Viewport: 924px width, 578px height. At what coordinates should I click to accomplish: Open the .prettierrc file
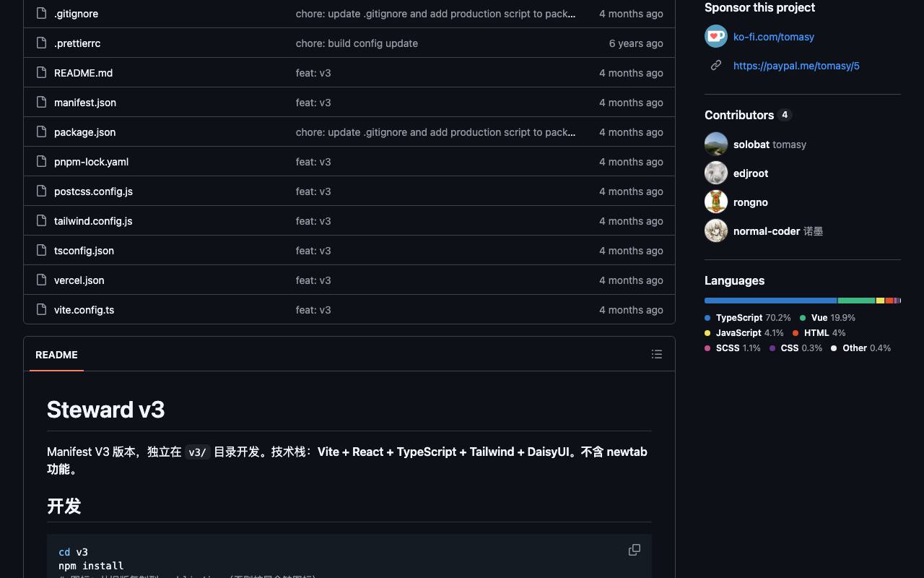77,43
